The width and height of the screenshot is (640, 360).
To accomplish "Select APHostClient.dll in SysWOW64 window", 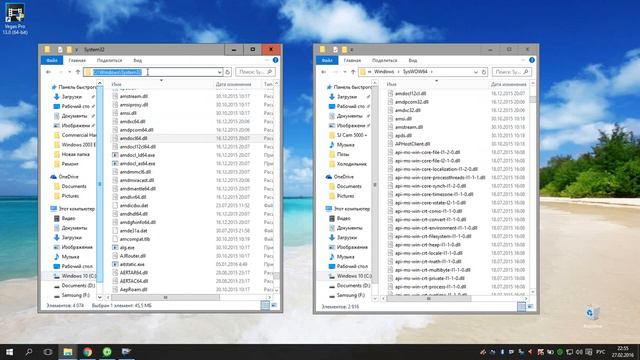I will coord(412,144).
